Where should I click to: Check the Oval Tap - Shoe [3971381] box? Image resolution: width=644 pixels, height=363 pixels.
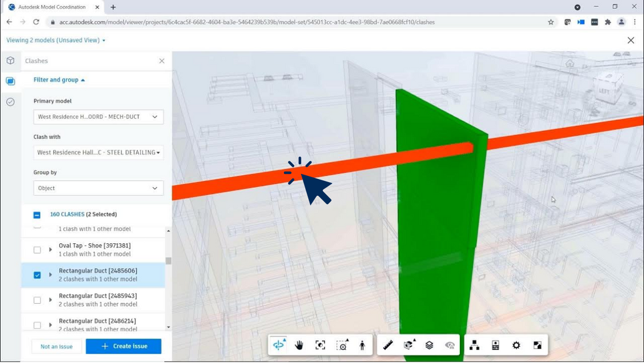[37, 250]
